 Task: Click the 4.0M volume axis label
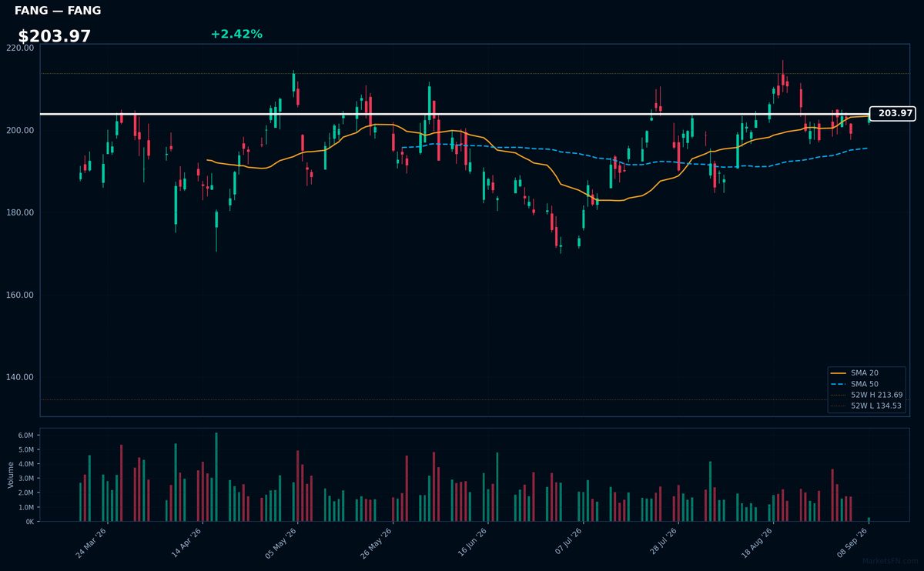pos(26,464)
